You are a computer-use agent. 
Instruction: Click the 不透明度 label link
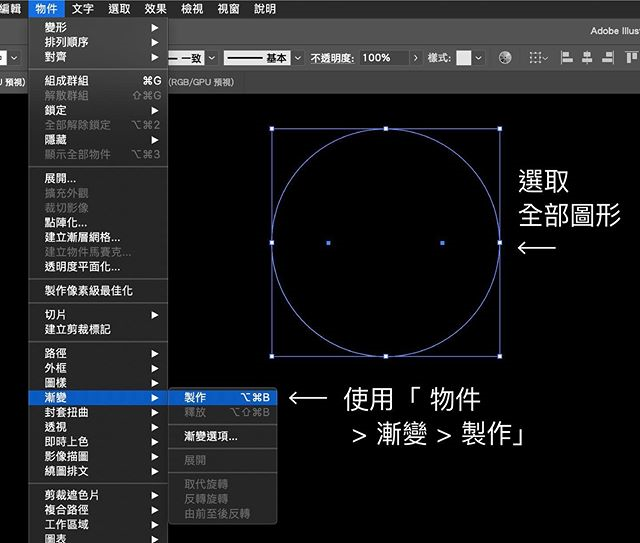click(332, 58)
